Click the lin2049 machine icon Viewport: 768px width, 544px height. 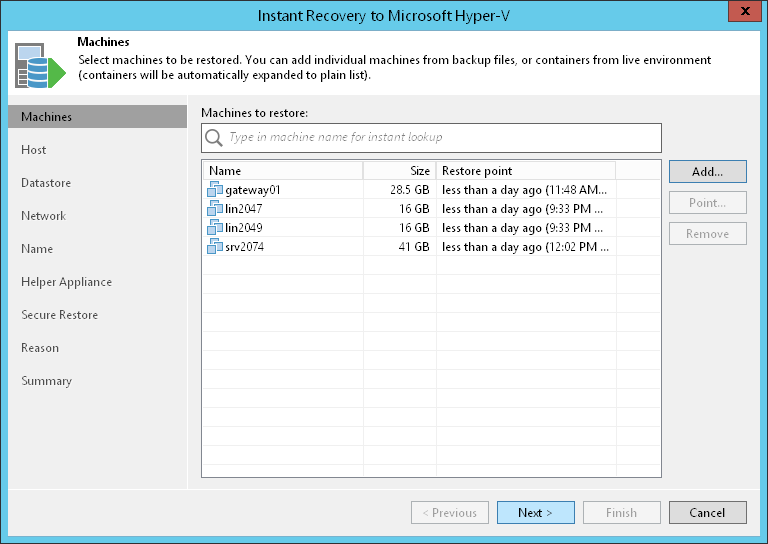[215, 228]
